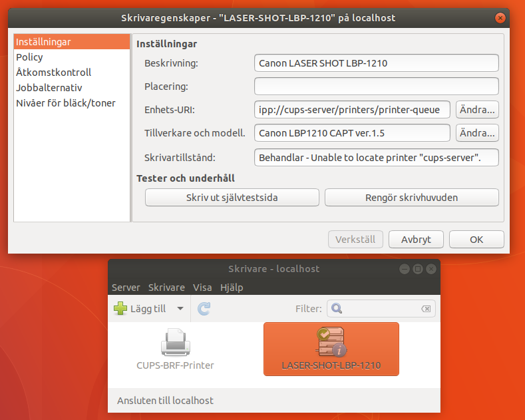Screen dimensions: 525x420
Task: Open the Visa menu
Action: click(202, 288)
